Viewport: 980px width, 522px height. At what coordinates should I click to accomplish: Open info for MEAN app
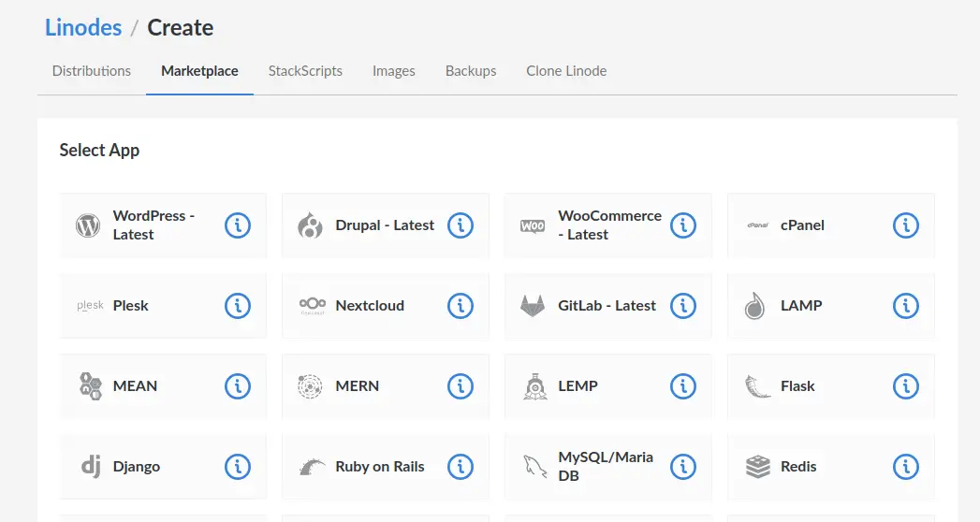click(238, 385)
